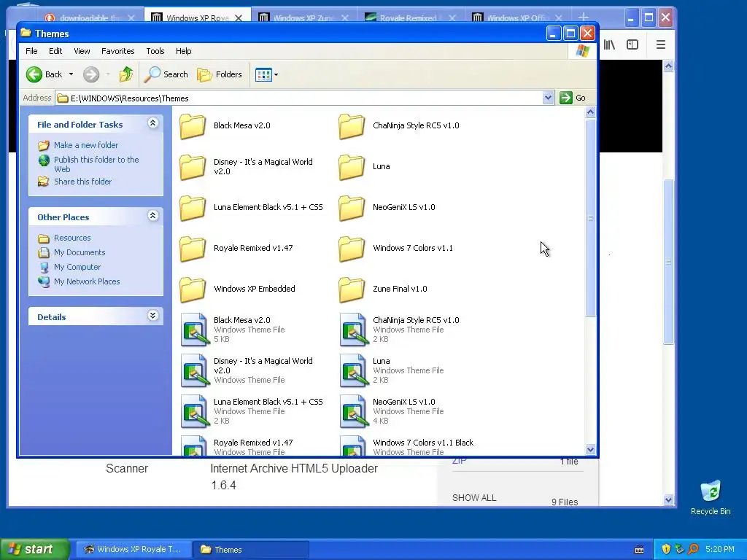Screen dimensions: 747x560
Task: Select Luna Element Black v5.1 + CSS folder
Action: tap(251, 208)
